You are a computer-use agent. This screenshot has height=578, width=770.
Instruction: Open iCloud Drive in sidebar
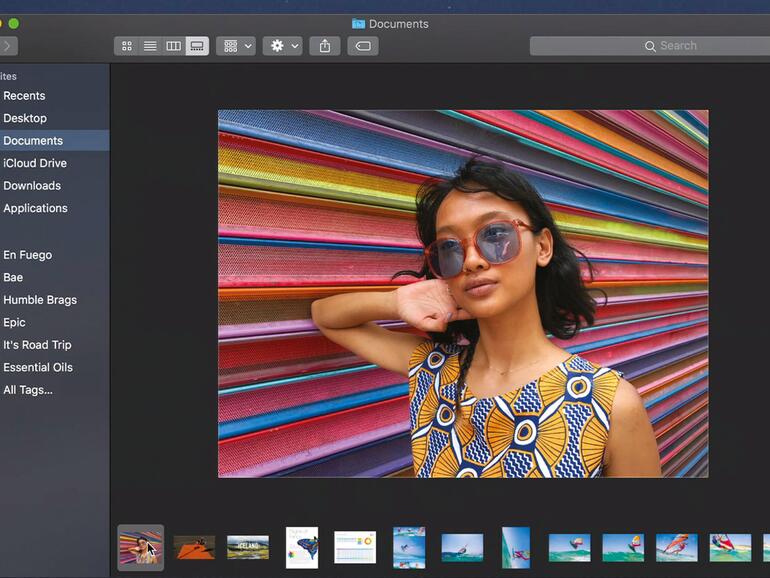pyautogui.click(x=55, y=163)
